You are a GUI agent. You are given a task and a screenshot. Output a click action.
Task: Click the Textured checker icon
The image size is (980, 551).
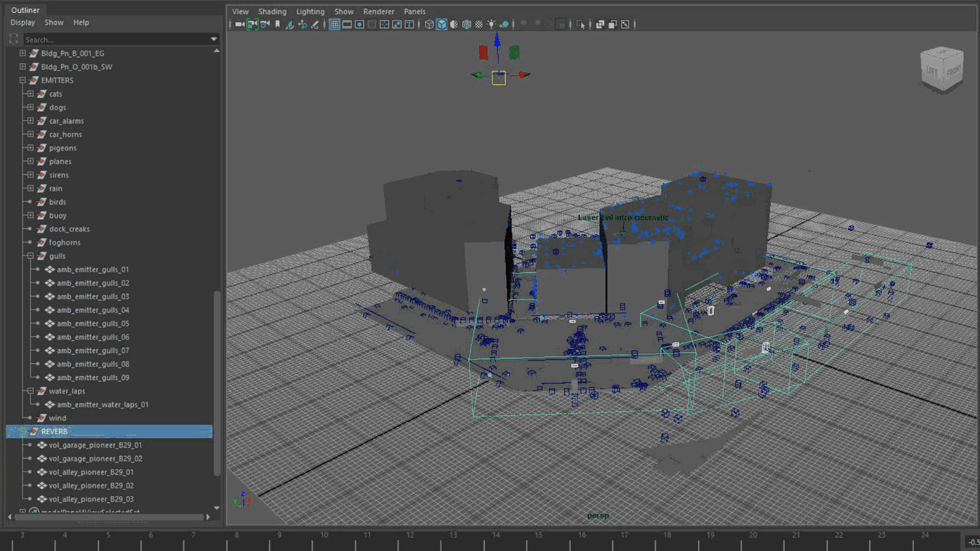478,24
